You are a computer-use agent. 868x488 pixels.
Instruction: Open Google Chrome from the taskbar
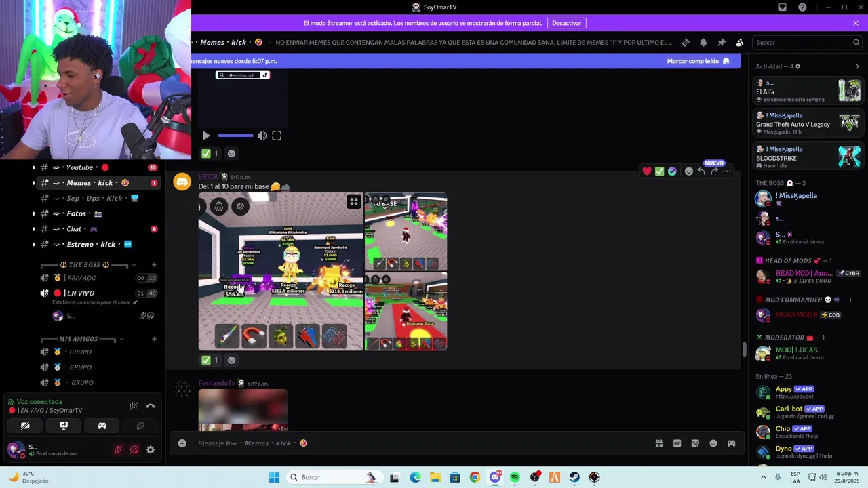coord(475,477)
